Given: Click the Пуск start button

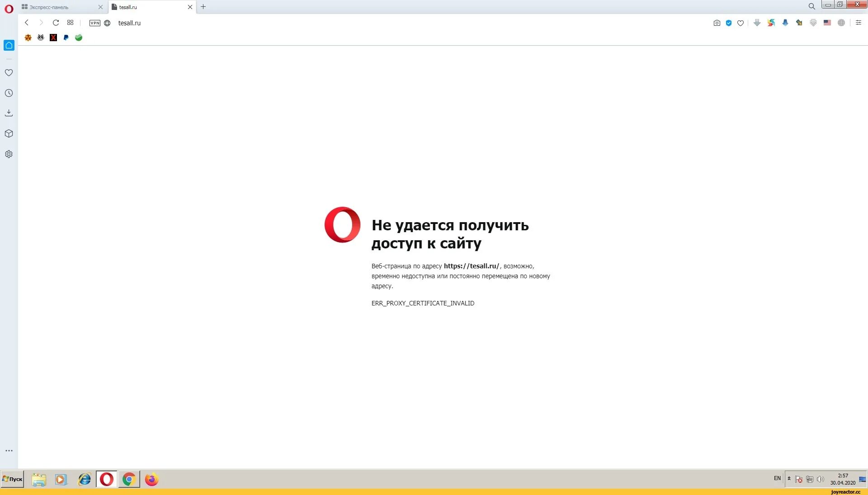Looking at the screenshot, I should pos(12,479).
